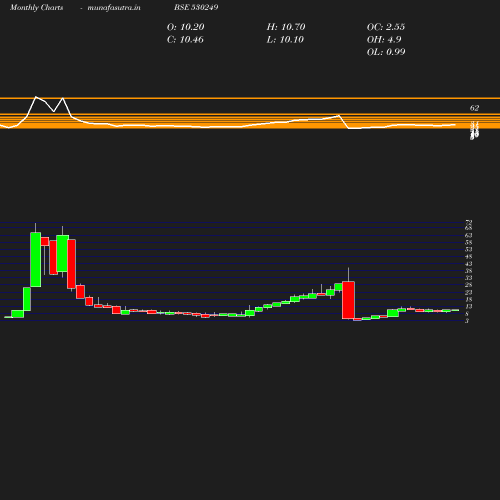The image size is (500, 500).
Task: Select the 'Monthly Charts' title text
Action: 37,7
